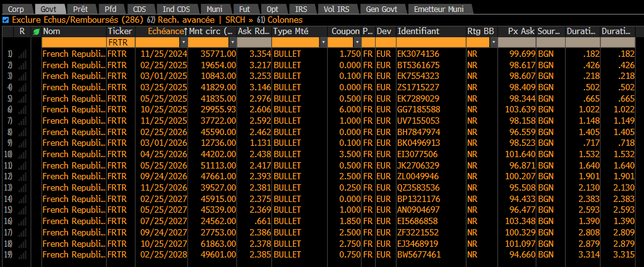The width and height of the screenshot is (644, 267).
Task: Click the bar chart icon in row 17
Action: [x=22, y=232]
